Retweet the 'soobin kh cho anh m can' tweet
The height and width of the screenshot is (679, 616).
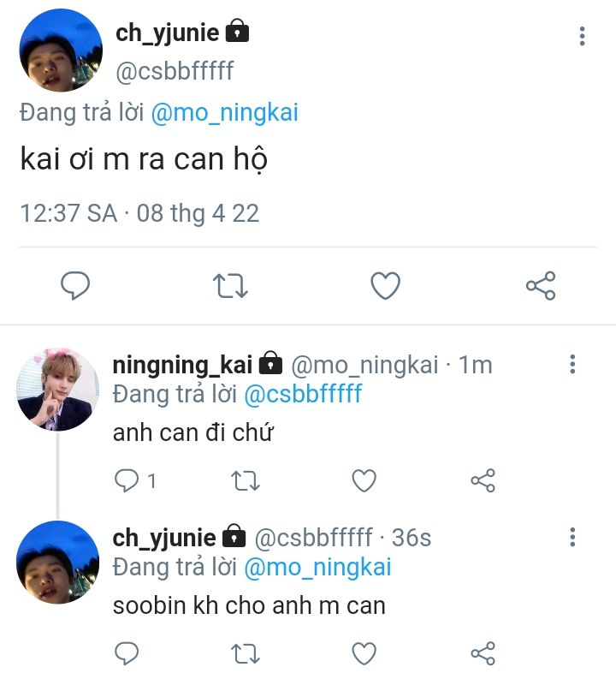(x=246, y=654)
